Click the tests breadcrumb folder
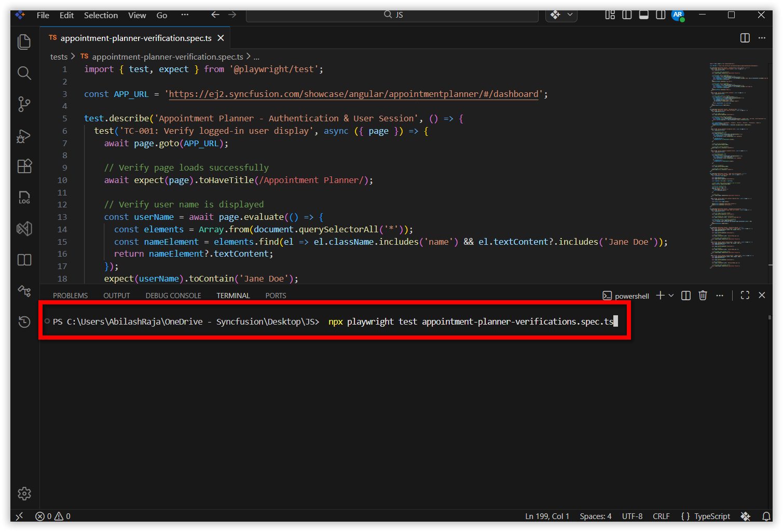 tap(59, 57)
